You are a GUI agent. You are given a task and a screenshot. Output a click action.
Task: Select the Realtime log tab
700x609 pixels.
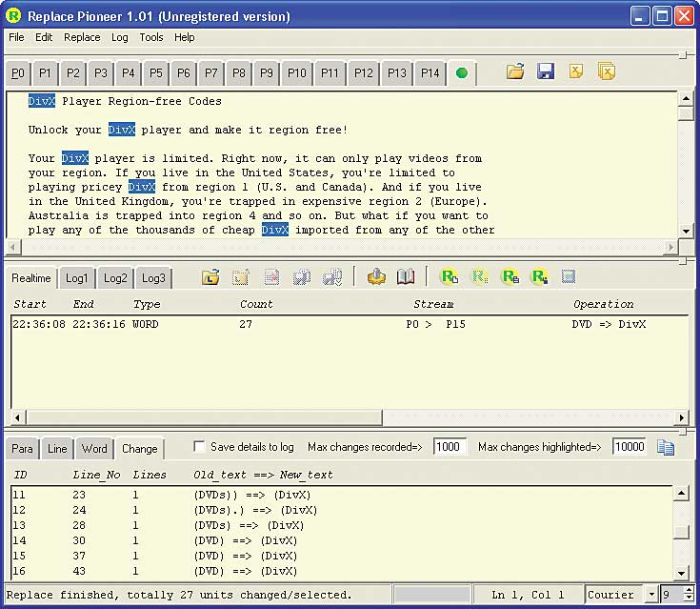pyautogui.click(x=31, y=278)
